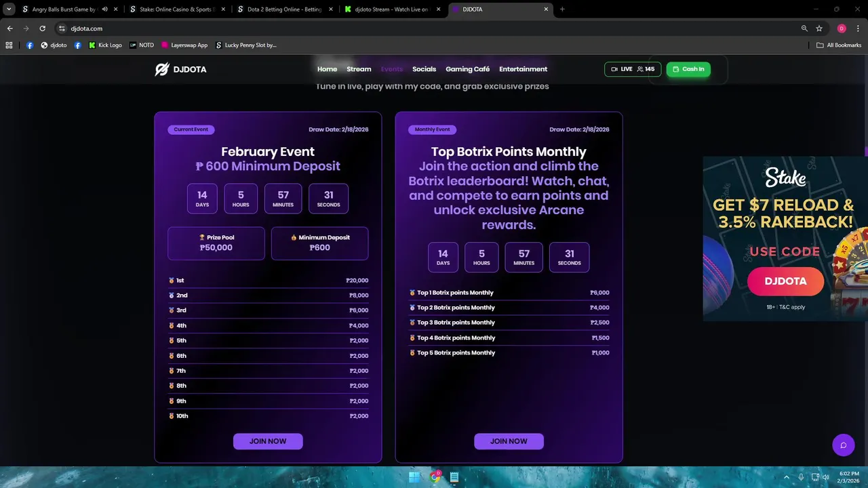Click JOIN NOW under Top Botrix Points Monthly
The width and height of the screenshot is (868, 488).
click(x=509, y=441)
